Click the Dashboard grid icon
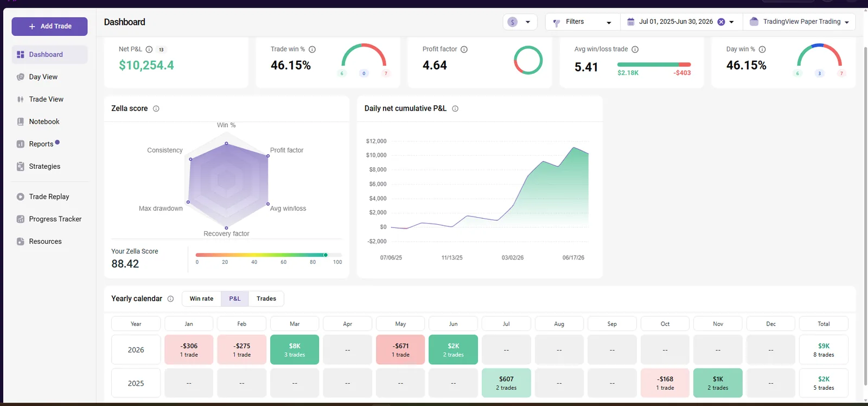868x406 pixels. tap(21, 54)
